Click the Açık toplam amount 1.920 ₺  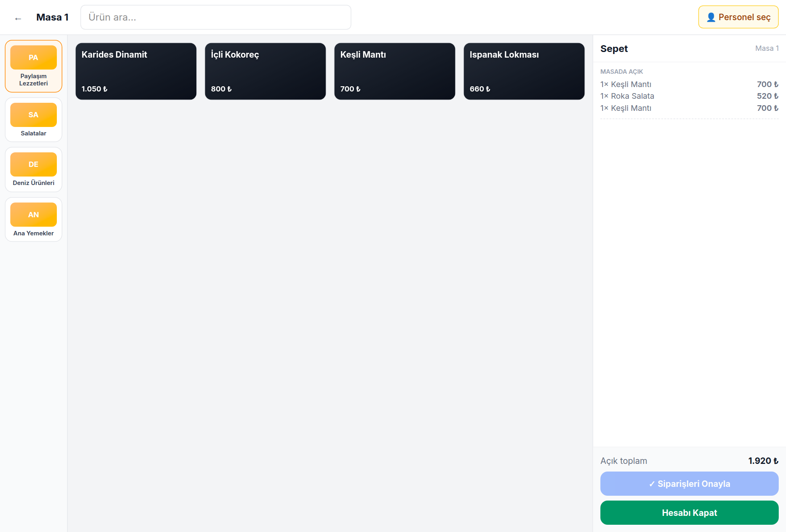(x=763, y=461)
